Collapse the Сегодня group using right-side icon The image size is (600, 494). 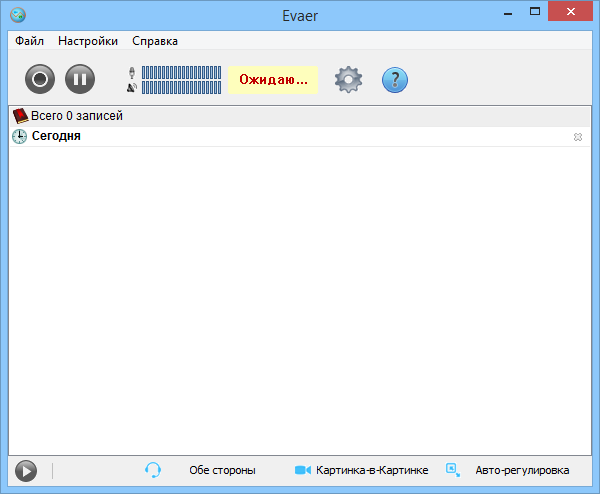pyautogui.click(x=577, y=137)
